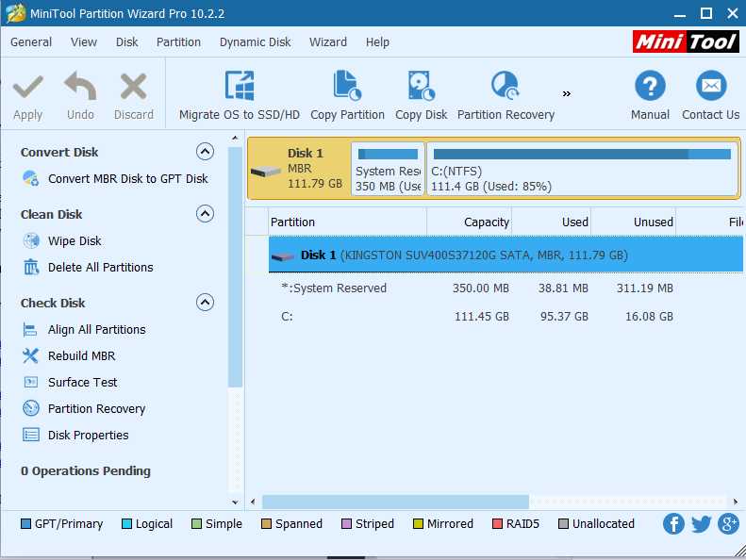Open the Help menu
Image resolution: width=746 pixels, height=560 pixels.
(377, 41)
